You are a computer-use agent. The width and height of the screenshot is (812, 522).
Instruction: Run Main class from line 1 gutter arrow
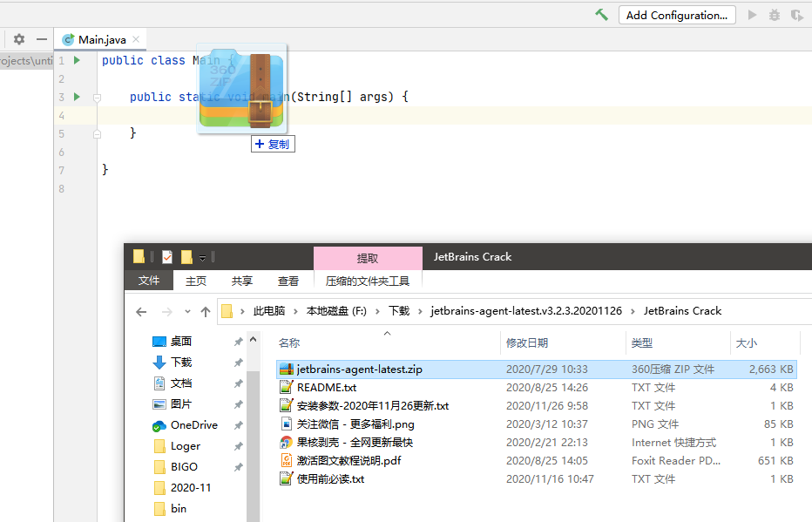coord(77,60)
